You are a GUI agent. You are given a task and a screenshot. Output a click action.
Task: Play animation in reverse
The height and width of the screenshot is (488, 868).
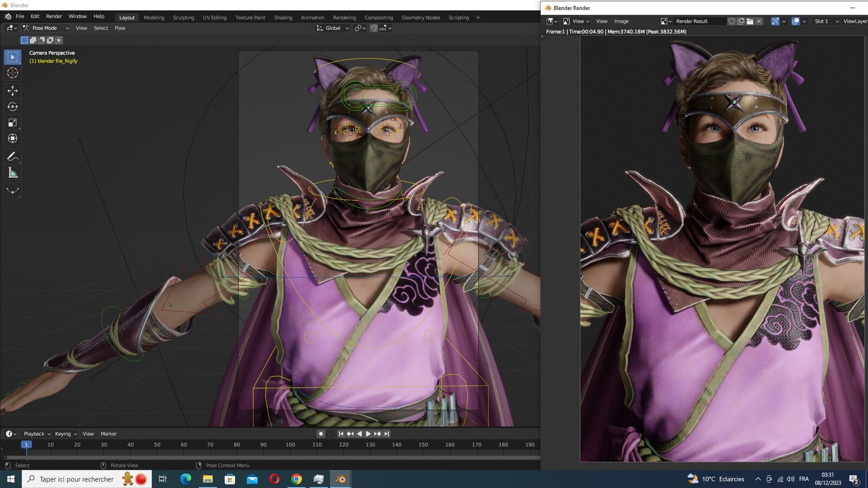359,434
